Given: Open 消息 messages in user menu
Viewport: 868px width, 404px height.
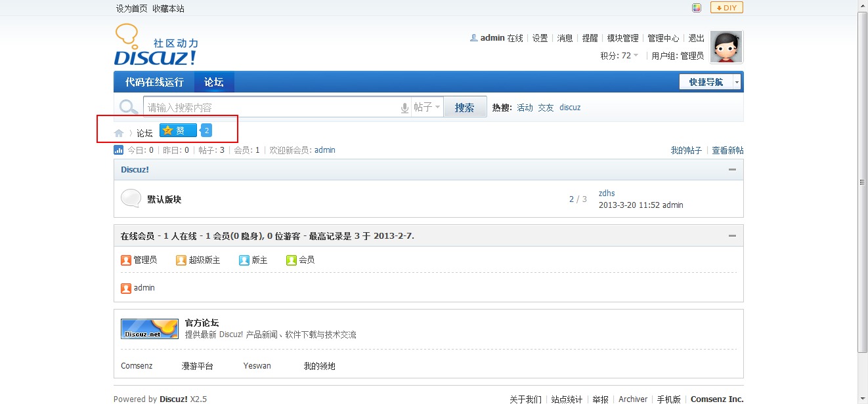Looking at the screenshot, I should (x=565, y=38).
